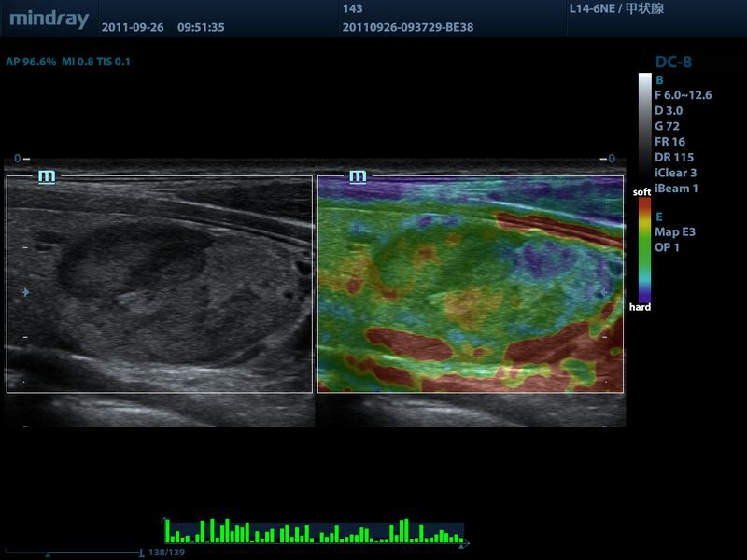Click the green strain pressure bar graph
This screenshot has height=560, width=747.
pyautogui.click(x=315, y=532)
